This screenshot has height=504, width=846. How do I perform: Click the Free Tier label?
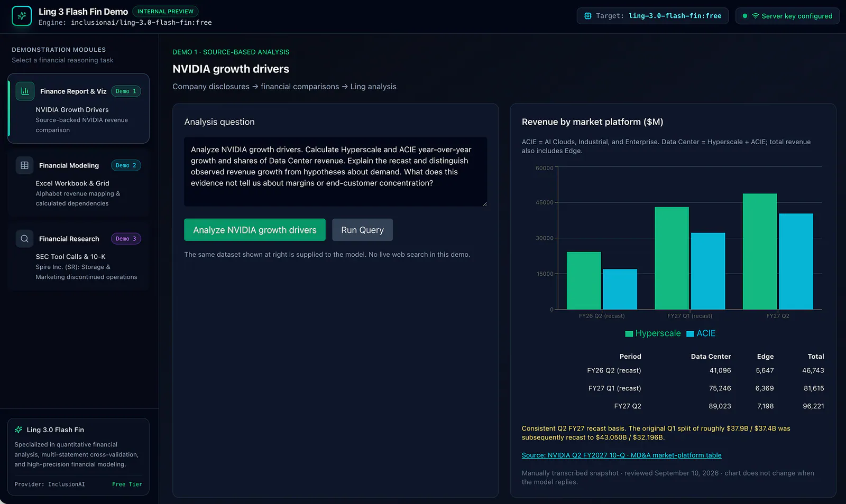click(x=127, y=484)
